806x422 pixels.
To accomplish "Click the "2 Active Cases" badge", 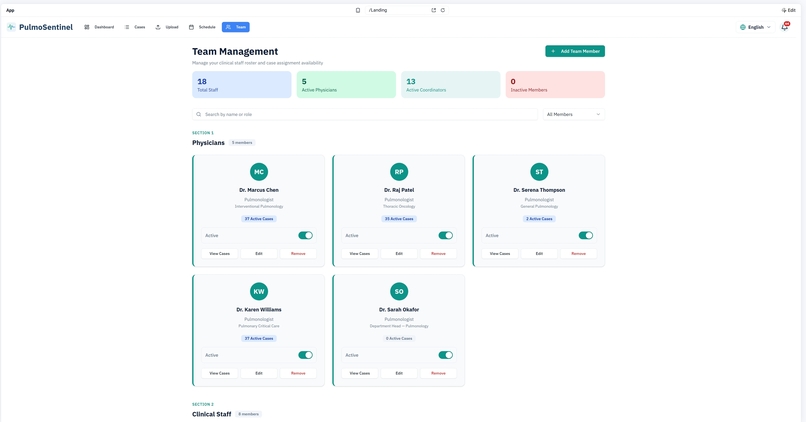I will click(x=539, y=219).
